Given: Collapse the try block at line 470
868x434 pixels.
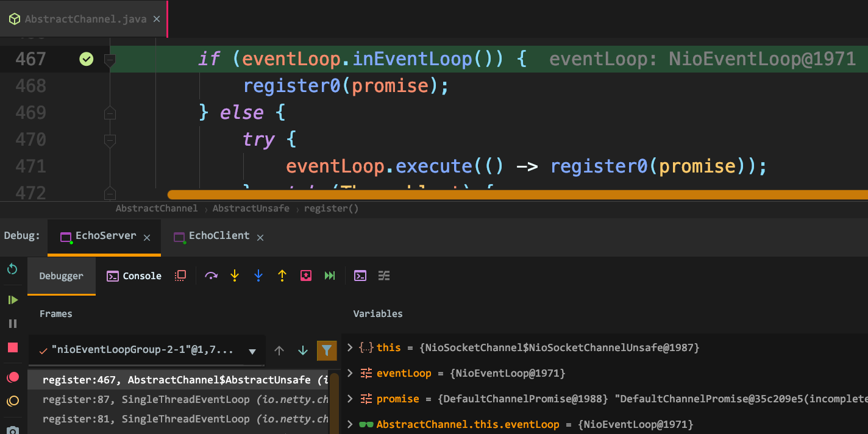Looking at the screenshot, I should coord(110,140).
